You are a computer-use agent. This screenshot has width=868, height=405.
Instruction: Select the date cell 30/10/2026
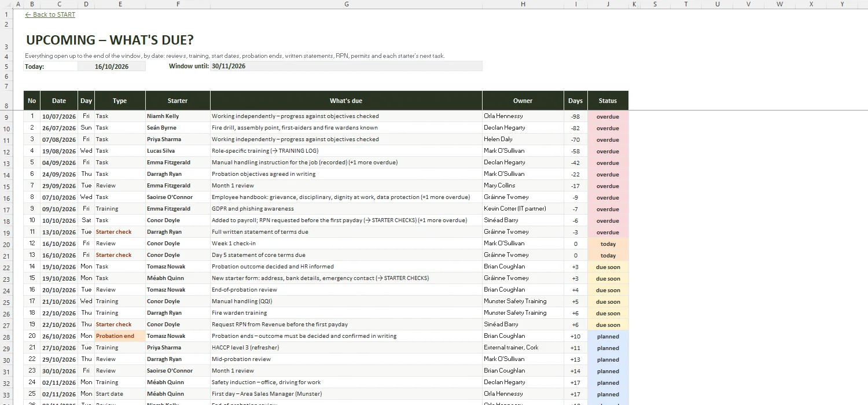(59, 371)
